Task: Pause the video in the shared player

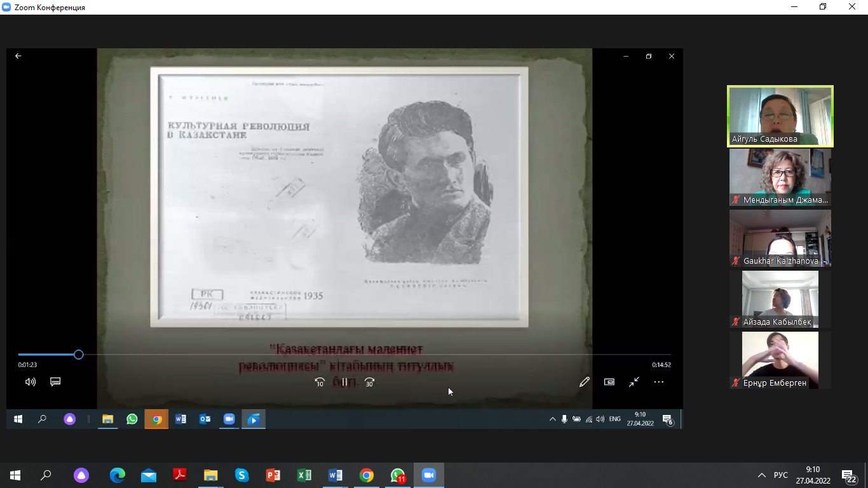Action: pos(344,382)
